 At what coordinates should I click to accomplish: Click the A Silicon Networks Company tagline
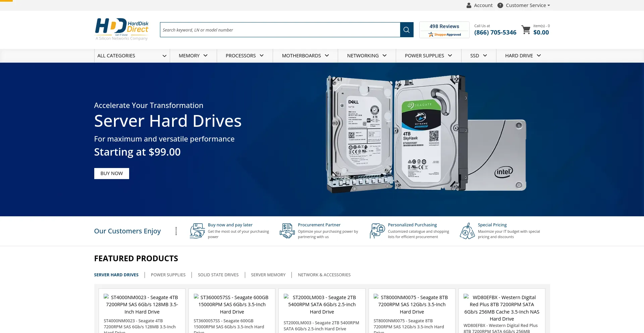click(121, 39)
